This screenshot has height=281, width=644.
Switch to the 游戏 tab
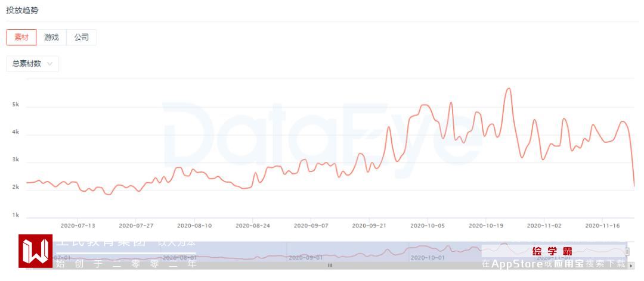51,38
